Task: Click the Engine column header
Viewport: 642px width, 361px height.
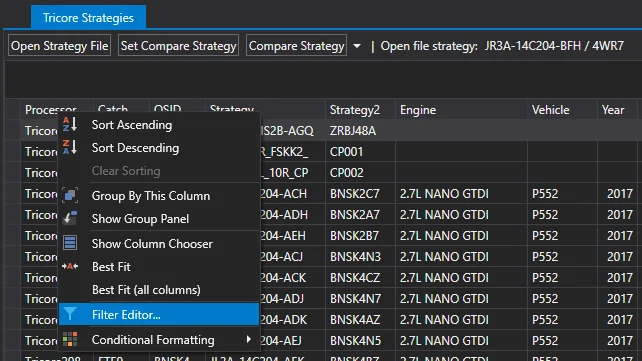Action: pos(461,110)
